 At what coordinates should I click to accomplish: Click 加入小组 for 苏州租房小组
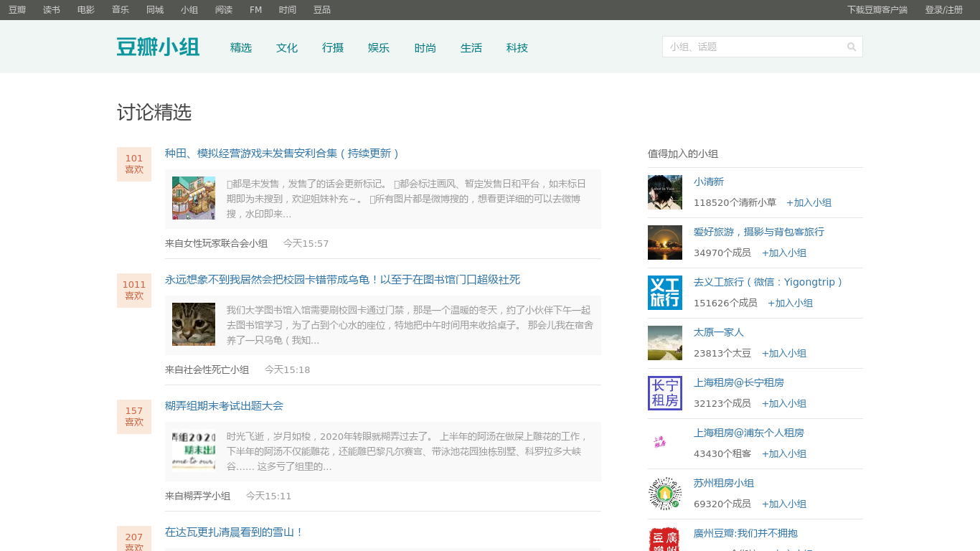coord(784,504)
